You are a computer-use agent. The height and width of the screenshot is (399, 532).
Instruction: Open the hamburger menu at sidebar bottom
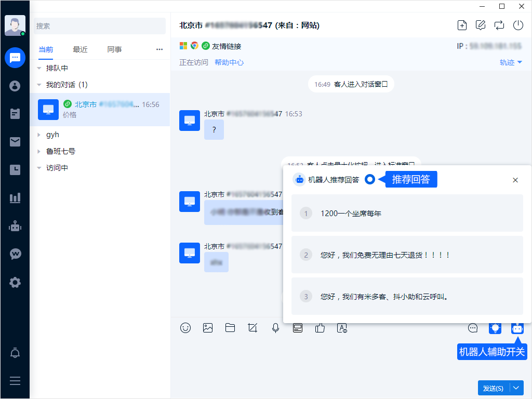pyautogui.click(x=15, y=381)
